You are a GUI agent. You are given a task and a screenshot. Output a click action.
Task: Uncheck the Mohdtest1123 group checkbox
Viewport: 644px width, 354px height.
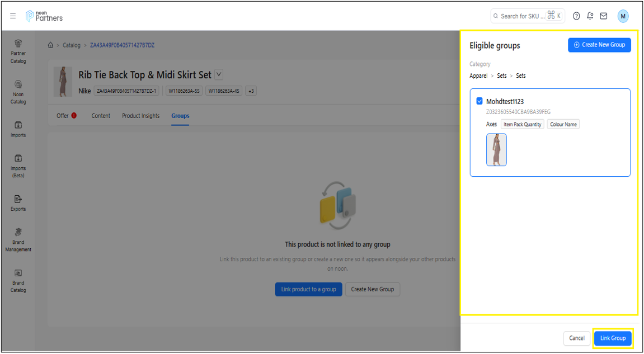click(480, 101)
